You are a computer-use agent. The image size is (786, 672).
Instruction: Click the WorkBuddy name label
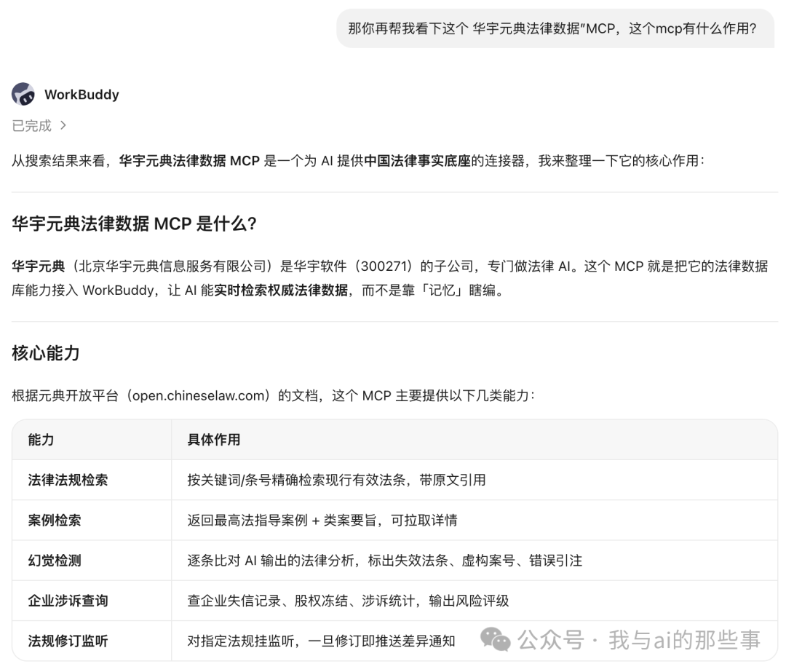coord(82,94)
